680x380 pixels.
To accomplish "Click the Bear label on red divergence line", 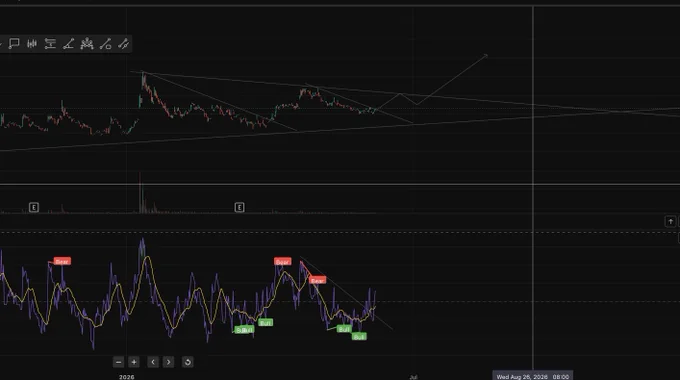I will (317, 281).
